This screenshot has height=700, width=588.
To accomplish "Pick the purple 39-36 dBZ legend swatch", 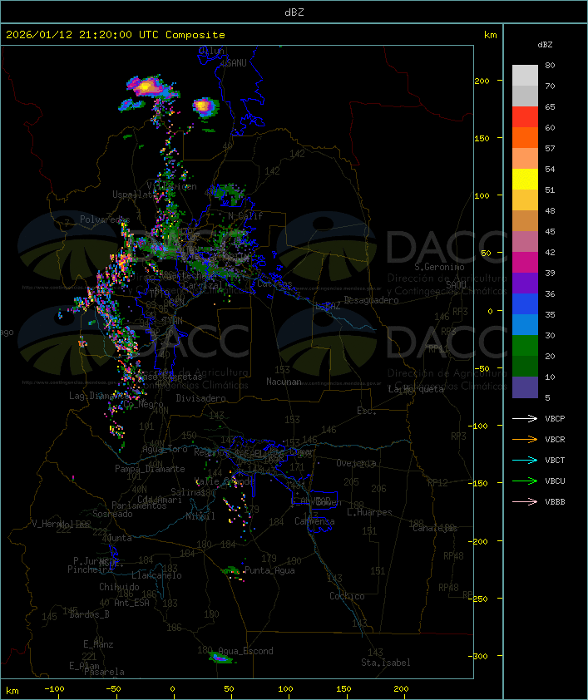I will 525,283.
